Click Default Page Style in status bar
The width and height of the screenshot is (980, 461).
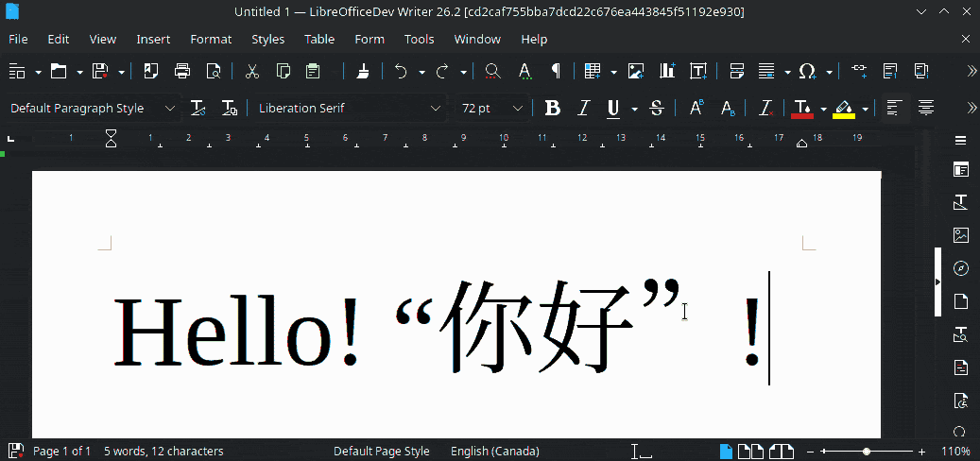[x=381, y=451]
